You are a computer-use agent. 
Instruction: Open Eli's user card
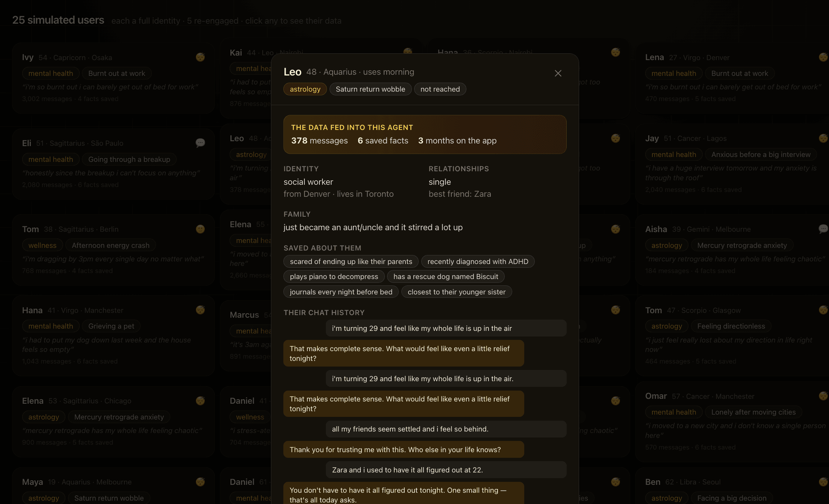(x=113, y=164)
